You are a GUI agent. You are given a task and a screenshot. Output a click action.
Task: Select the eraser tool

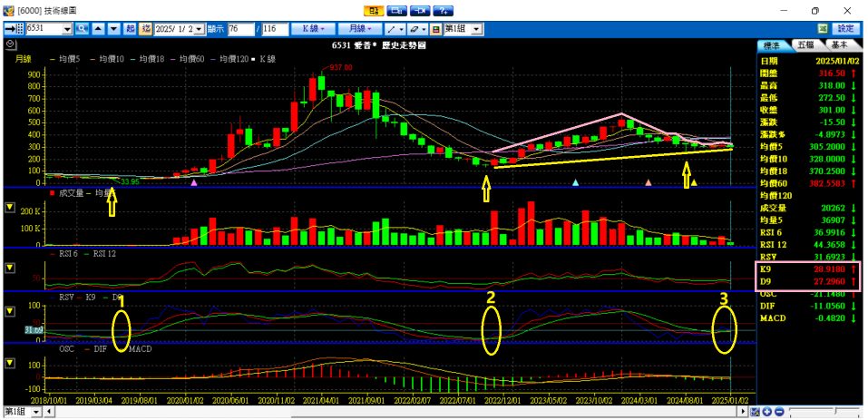(x=414, y=29)
